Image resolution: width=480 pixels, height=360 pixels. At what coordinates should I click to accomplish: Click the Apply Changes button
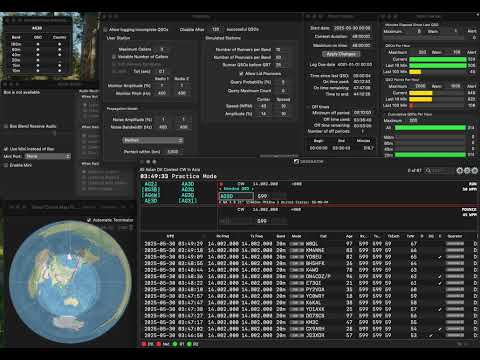click(341, 54)
